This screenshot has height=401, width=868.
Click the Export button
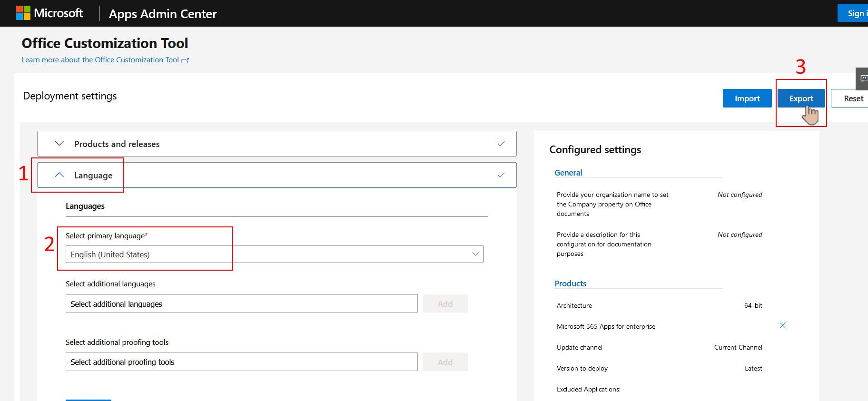[x=801, y=98]
